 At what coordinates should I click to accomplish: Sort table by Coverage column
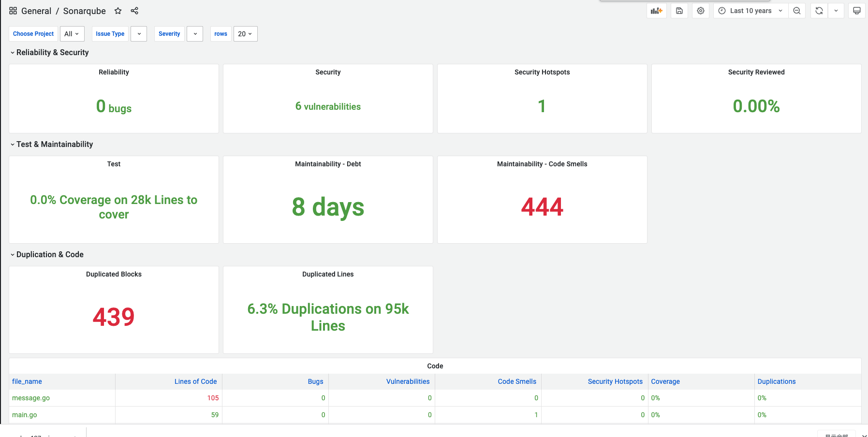(x=665, y=381)
